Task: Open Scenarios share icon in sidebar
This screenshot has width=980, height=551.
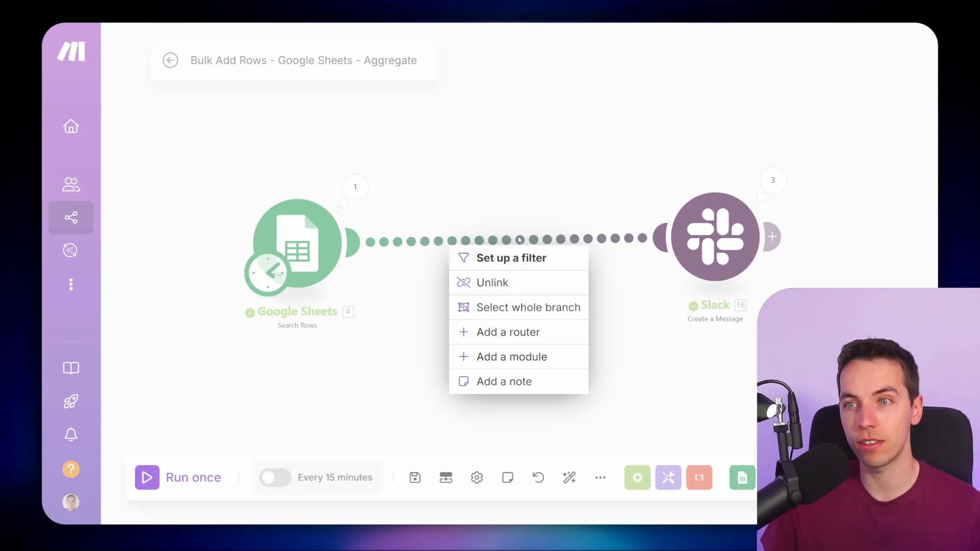Action: coord(71,218)
